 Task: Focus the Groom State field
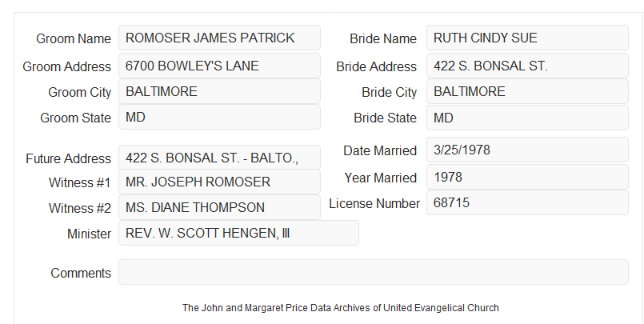tap(219, 117)
